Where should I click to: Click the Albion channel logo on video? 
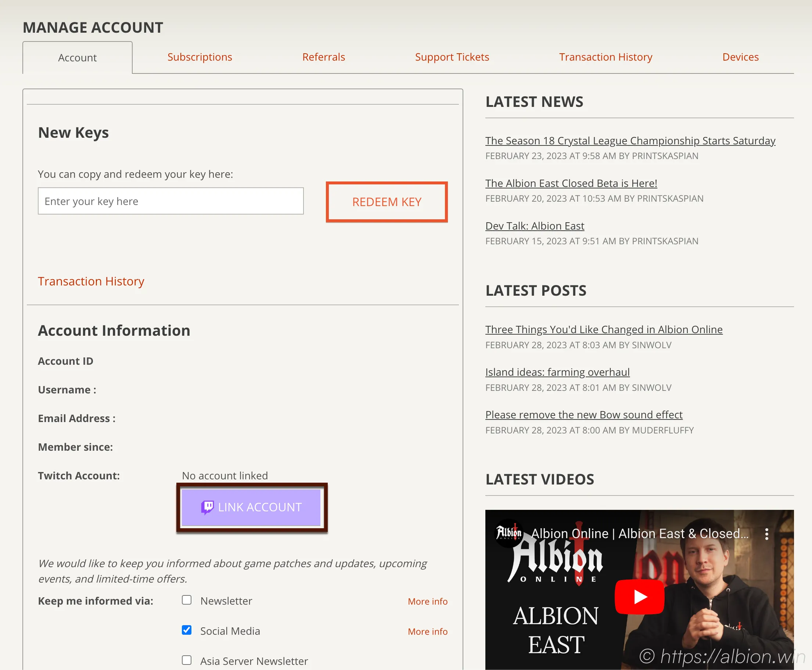point(509,533)
